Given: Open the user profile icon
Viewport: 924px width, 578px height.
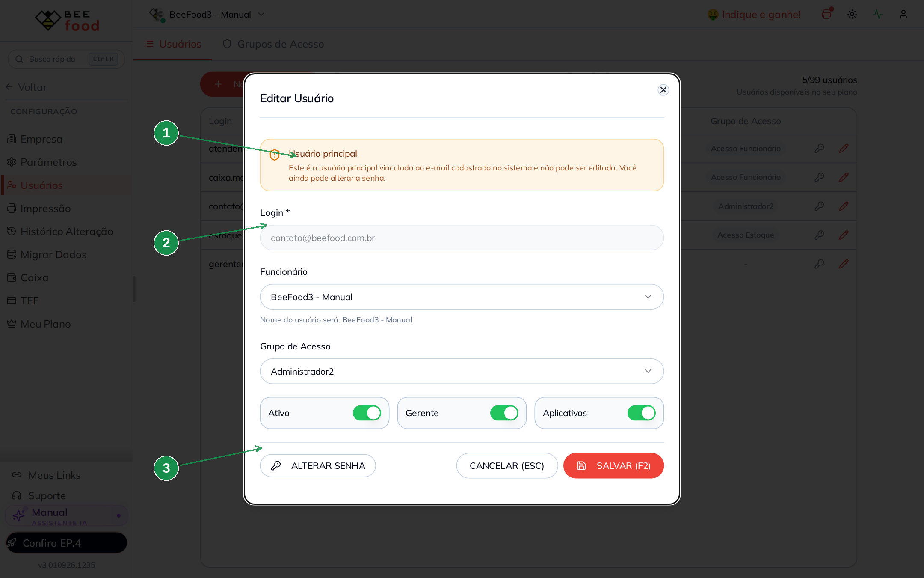Looking at the screenshot, I should (903, 14).
